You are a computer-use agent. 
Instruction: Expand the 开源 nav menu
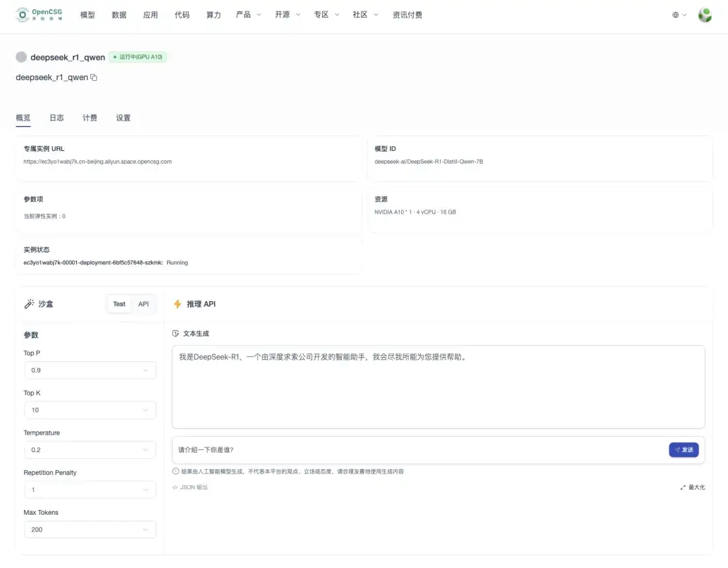coord(287,15)
